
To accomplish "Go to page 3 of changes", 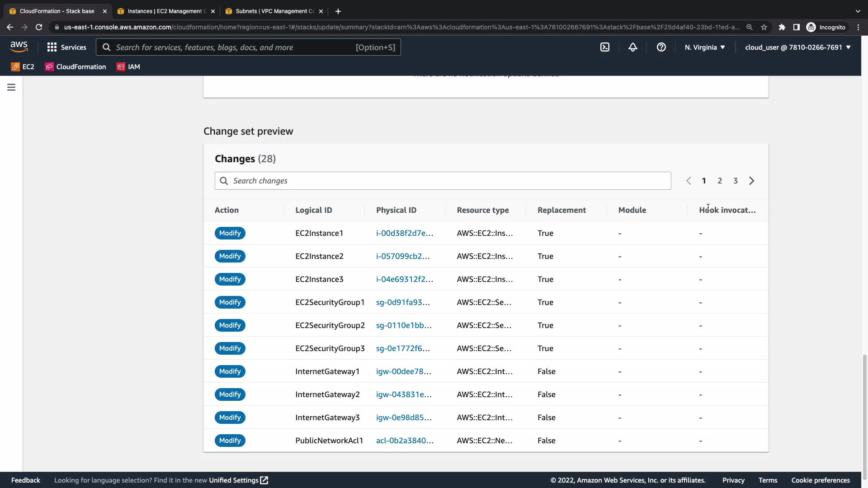I will (x=736, y=181).
